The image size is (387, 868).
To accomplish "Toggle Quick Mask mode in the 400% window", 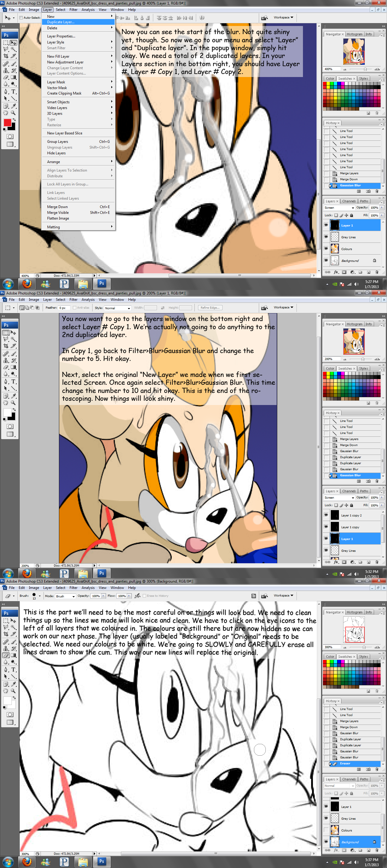I will click(10, 137).
